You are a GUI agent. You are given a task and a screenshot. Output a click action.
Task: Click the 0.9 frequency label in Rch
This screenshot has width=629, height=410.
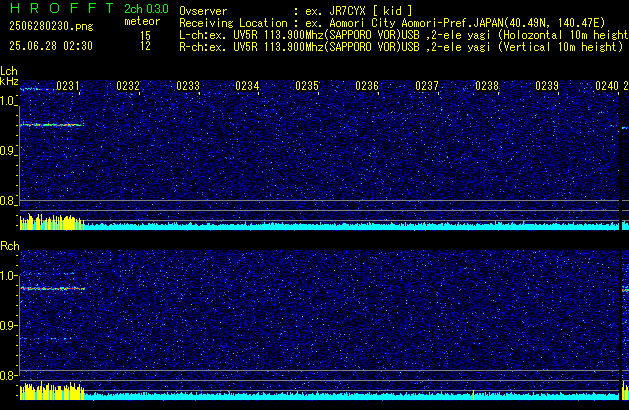8,325
